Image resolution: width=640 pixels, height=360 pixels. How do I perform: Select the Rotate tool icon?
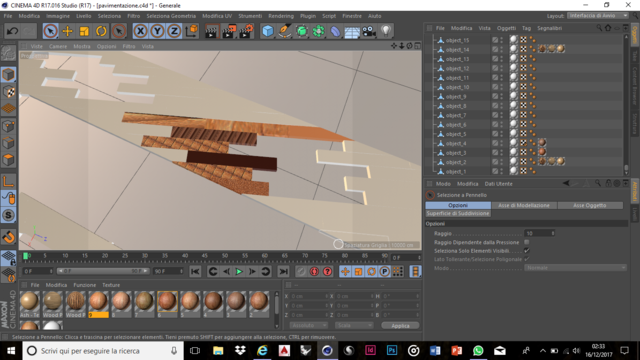point(101,31)
